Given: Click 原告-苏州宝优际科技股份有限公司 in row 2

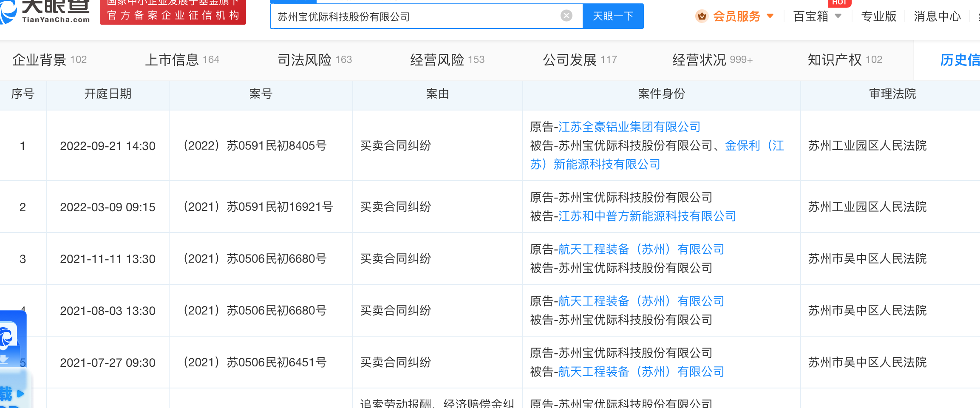Looking at the screenshot, I should (x=621, y=197).
